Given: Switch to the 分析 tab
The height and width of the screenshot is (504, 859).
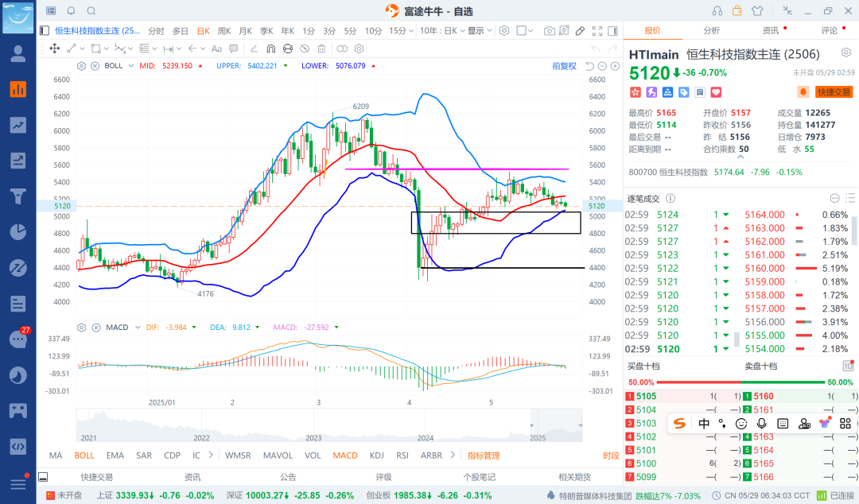Looking at the screenshot, I should pos(711,31).
